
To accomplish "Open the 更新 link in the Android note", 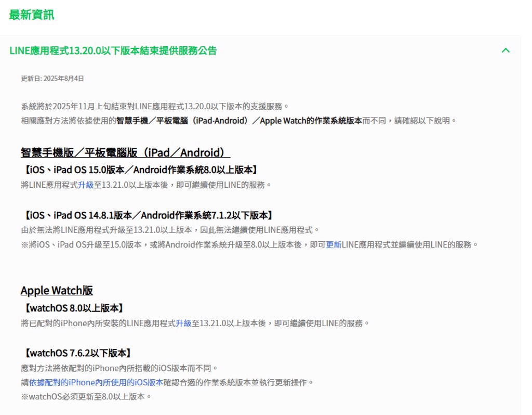I will tap(334, 245).
